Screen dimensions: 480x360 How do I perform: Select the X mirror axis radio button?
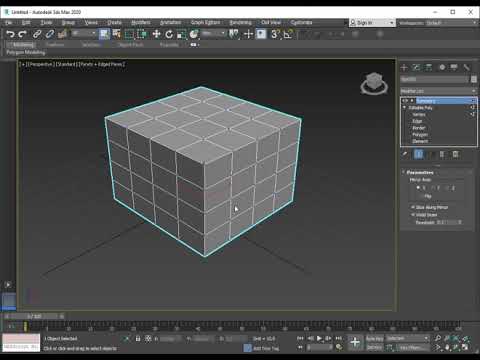[x=418, y=188]
